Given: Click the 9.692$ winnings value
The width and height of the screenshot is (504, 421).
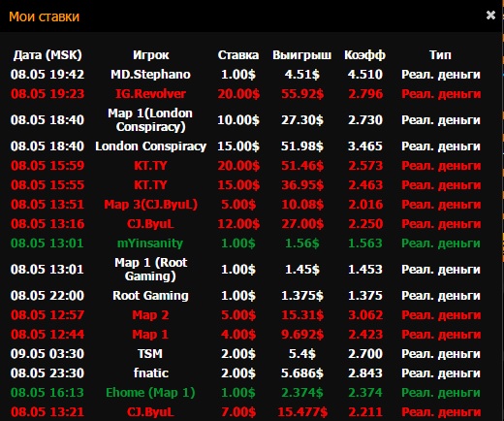Looking at the screenshot, I should click(x=302, y=335).
